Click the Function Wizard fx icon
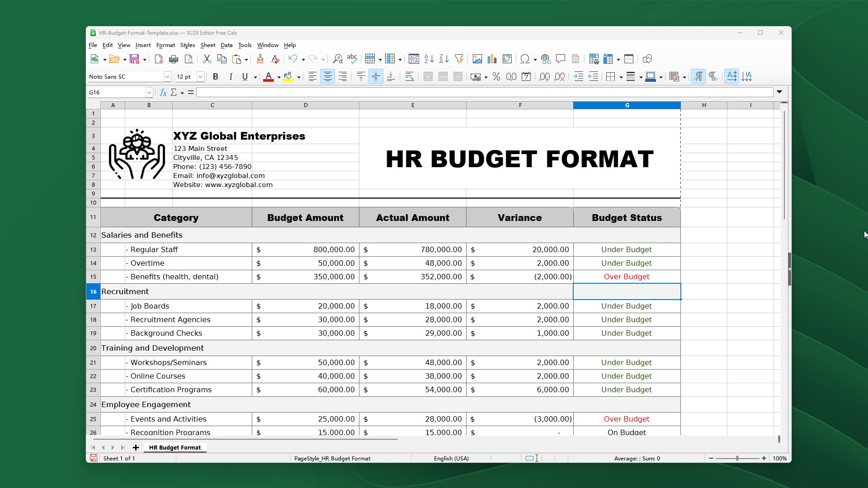Viewport: 868px width, 488px height. pos(163,93)
